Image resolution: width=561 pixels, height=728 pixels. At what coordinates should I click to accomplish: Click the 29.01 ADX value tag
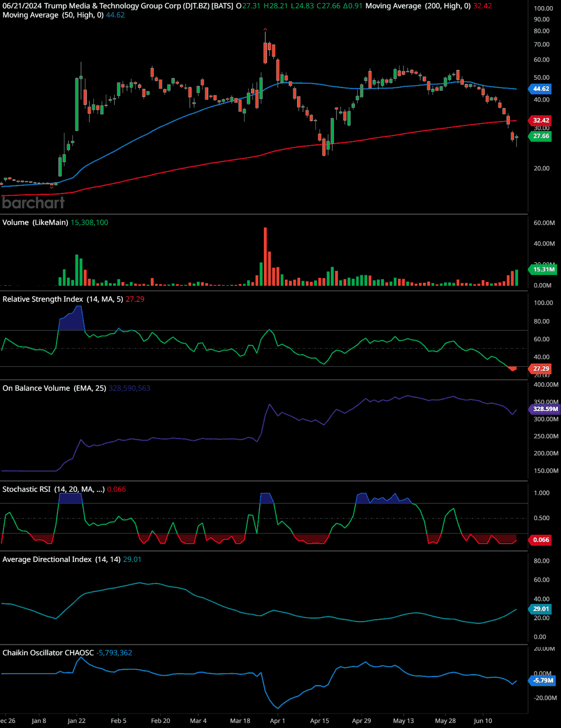541,609
